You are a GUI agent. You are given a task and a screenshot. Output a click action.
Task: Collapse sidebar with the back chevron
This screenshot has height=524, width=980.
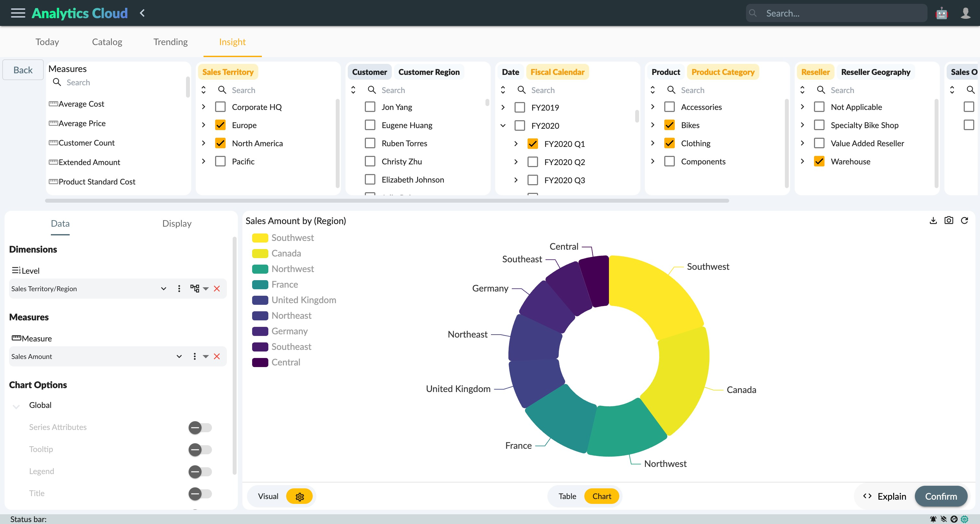coord(142,13)
